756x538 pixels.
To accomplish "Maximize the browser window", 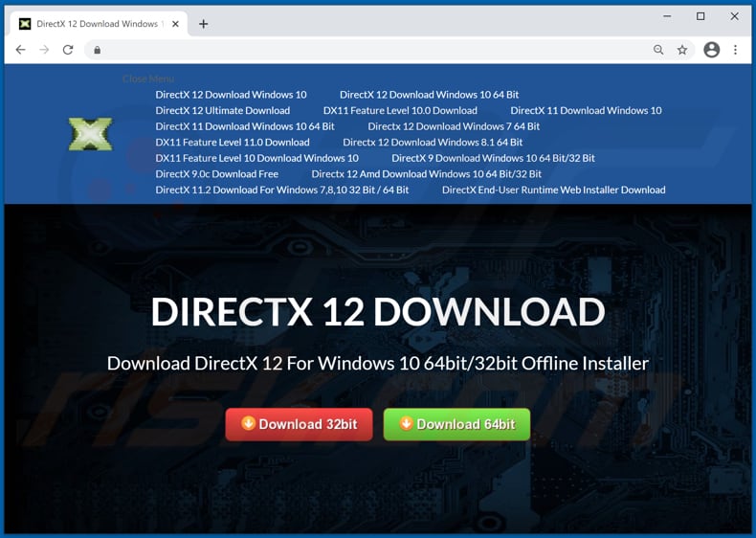I will 700,16.
